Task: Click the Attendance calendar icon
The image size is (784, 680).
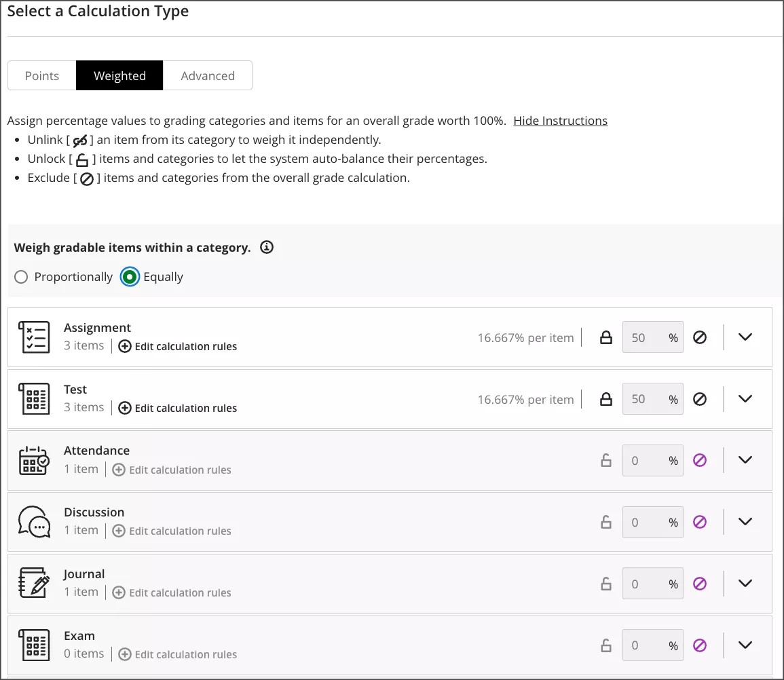Action: [x=34, y=459]
